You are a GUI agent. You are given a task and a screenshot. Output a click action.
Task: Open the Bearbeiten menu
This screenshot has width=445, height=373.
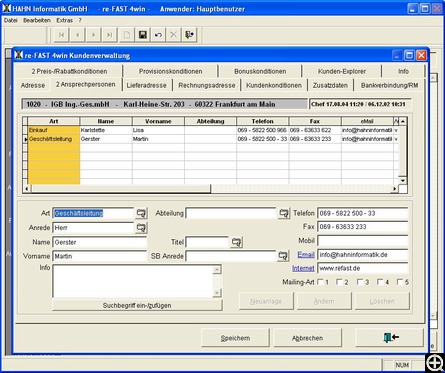tap(37, 20)
